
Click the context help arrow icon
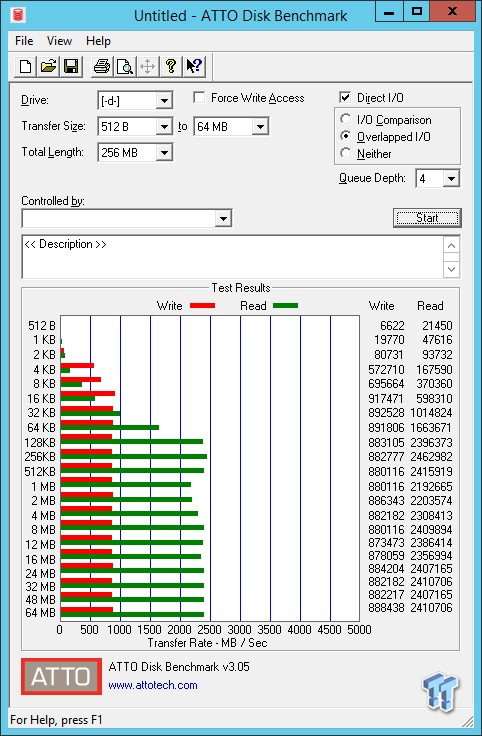pyautogui.click(x=194, y=66)
